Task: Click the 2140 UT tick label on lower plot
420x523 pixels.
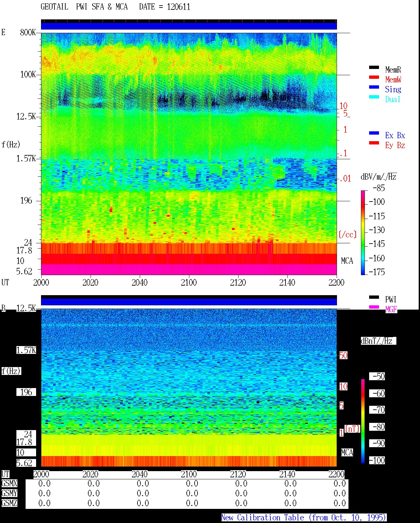Action: pos(287,474)
